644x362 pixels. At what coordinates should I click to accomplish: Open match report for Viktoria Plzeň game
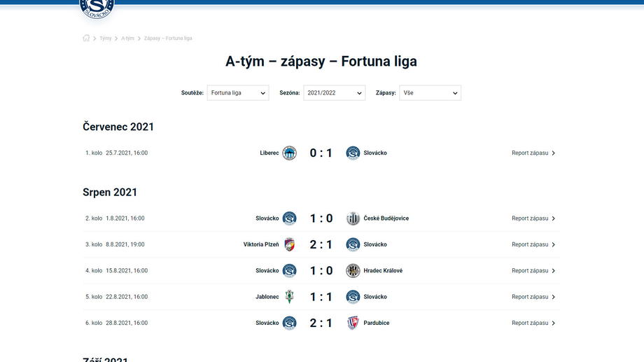coord(533,244)
